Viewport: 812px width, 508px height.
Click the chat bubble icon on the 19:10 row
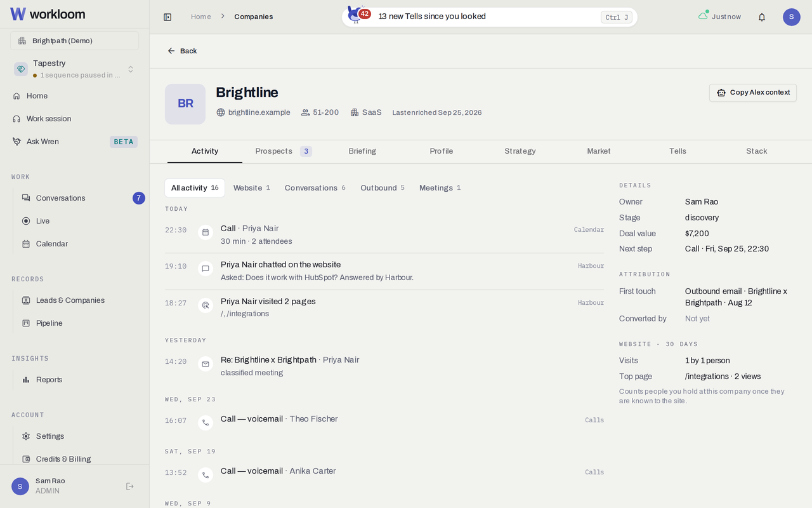click(206, 269)
